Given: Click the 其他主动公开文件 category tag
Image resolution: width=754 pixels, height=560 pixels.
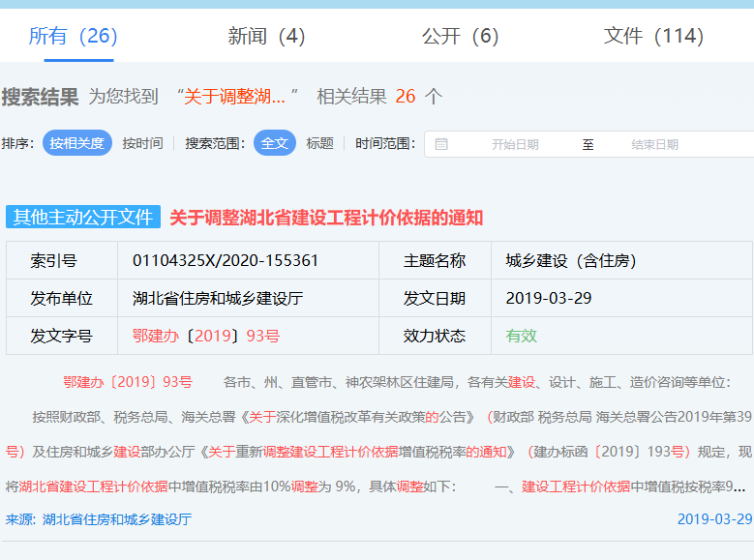Looking at the screenshot, I should [x=83, y=218].
